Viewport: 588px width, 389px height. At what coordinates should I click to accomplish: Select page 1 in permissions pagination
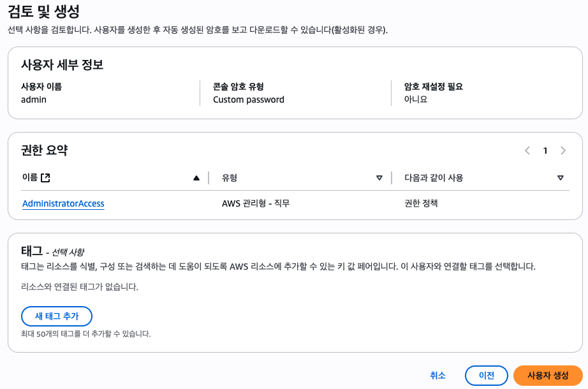coord(545,150)
